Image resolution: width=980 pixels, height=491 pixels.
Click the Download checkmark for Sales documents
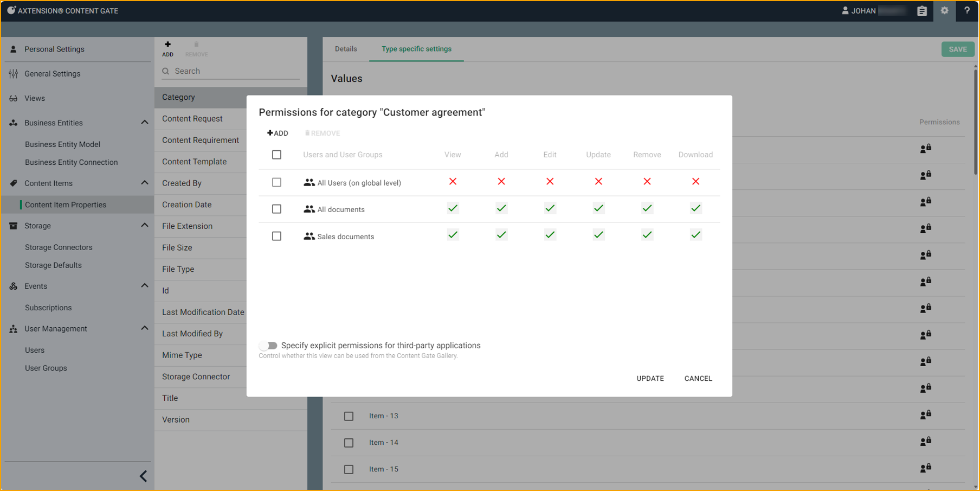[x=695, y=235]
